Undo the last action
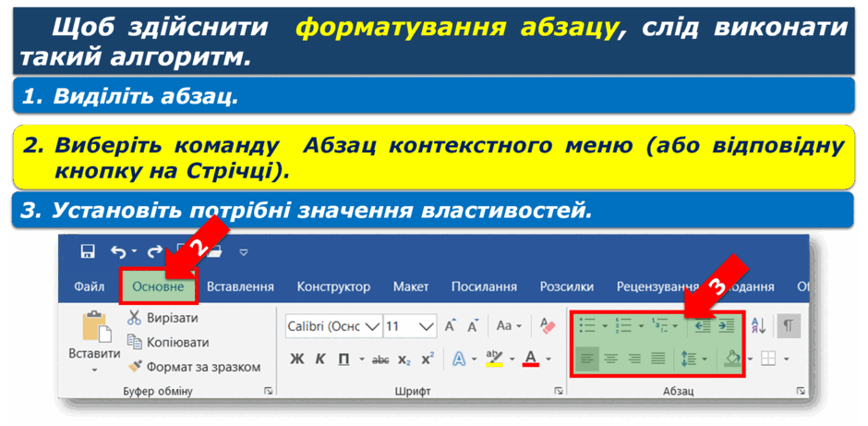Screen dimensions: 868x426 tap(118, 252)
